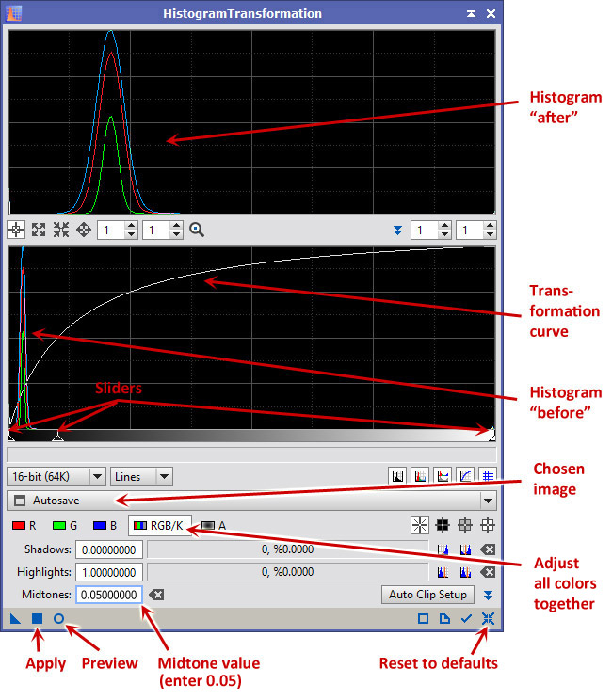Click the solid black crosshair readout icon
The width and height of the screenshot is (612, 700).
coord(443,525)
